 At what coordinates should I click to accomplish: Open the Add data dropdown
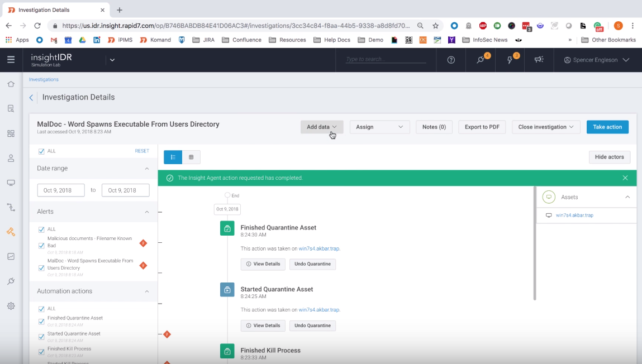point(322,127)
